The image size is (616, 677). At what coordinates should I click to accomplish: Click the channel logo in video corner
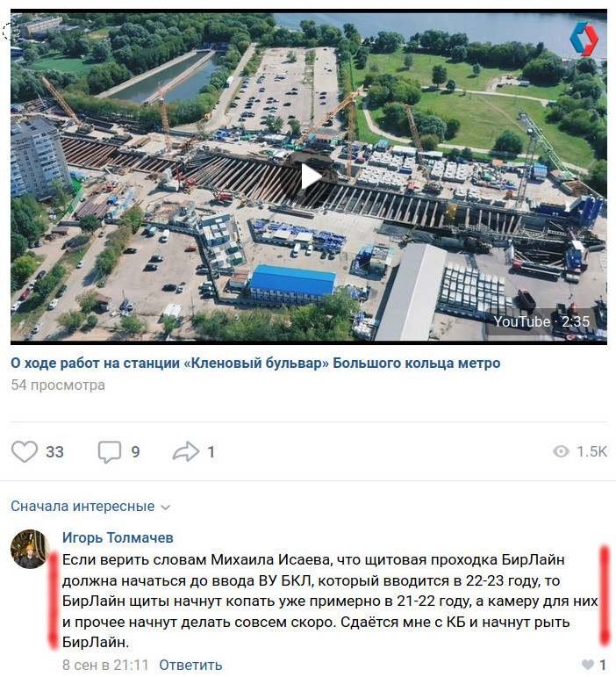pos(584,39)
